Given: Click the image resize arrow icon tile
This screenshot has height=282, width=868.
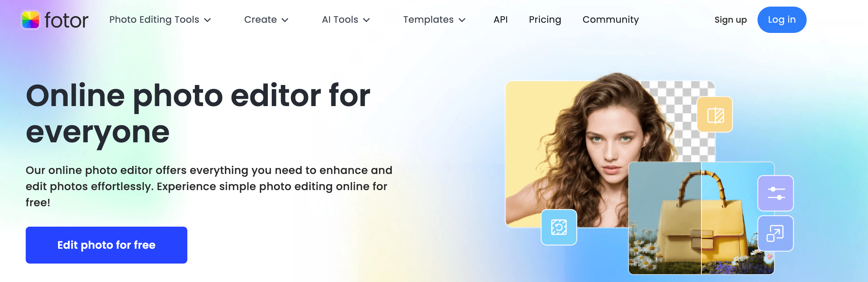Looking at the screenshot, I should (776, 233).
